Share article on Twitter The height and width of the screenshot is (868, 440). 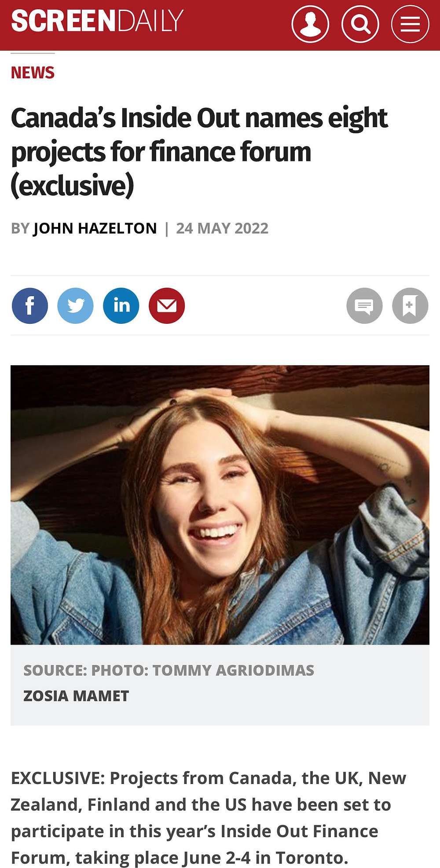75,306
